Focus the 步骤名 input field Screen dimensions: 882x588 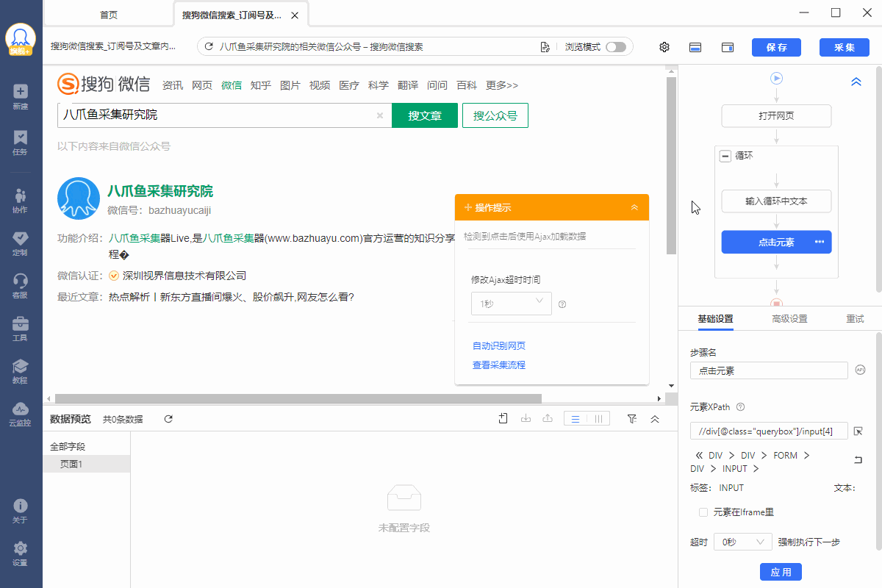click(769, 370)
